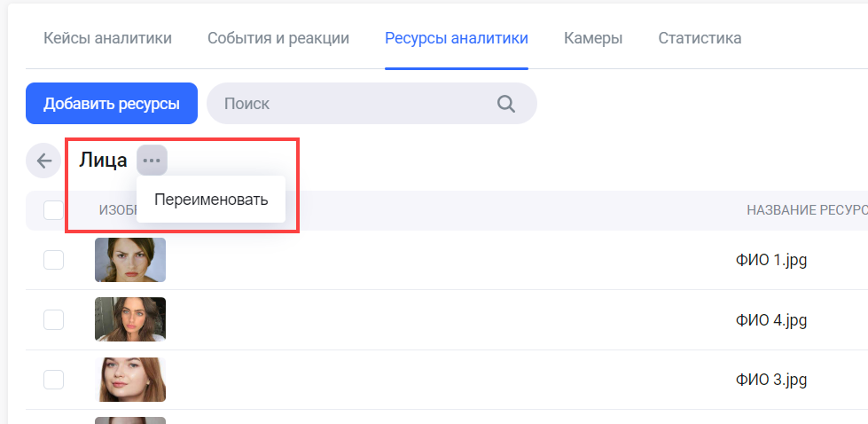Screen dimensions: 868x424
Task: Click the three-dot menu next to Лица
Action: (x=152, y=161)
